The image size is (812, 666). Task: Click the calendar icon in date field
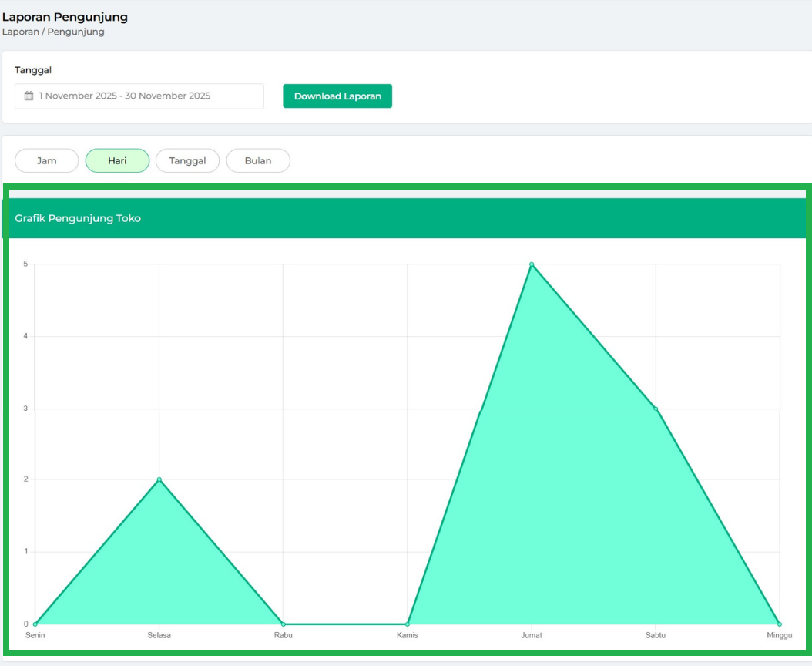tap(29, 96)
